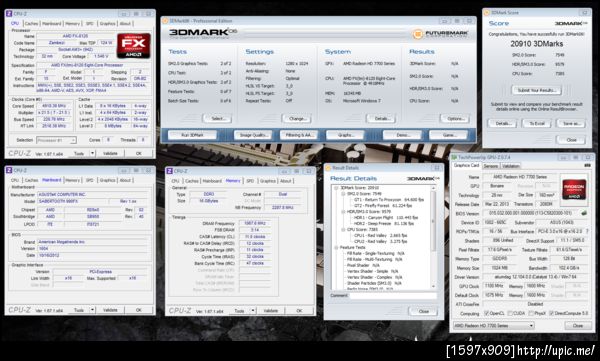Open Tools dropdown arrow in CPU-Z CPU window
600x361 pixels.
(92, 153)
